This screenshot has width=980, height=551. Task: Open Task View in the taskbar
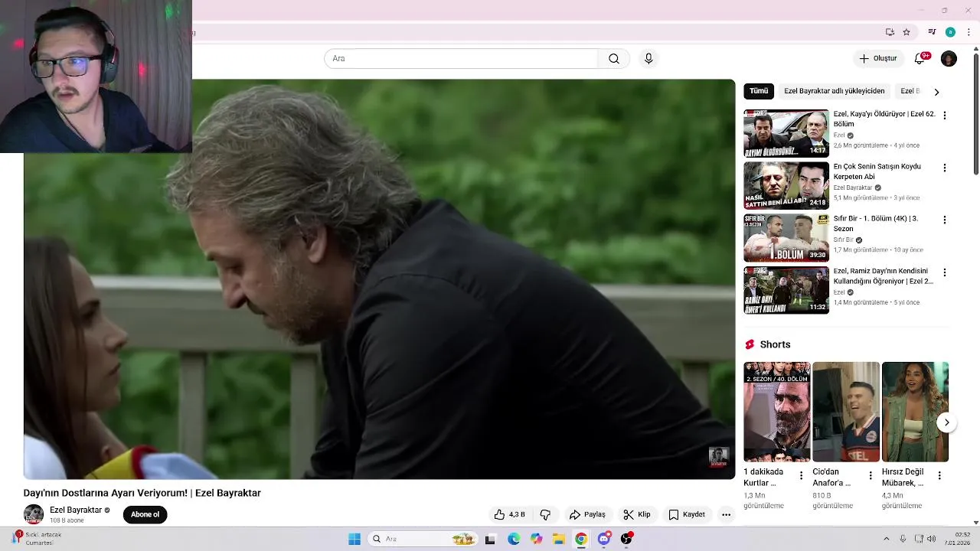[x=490, y=539]
